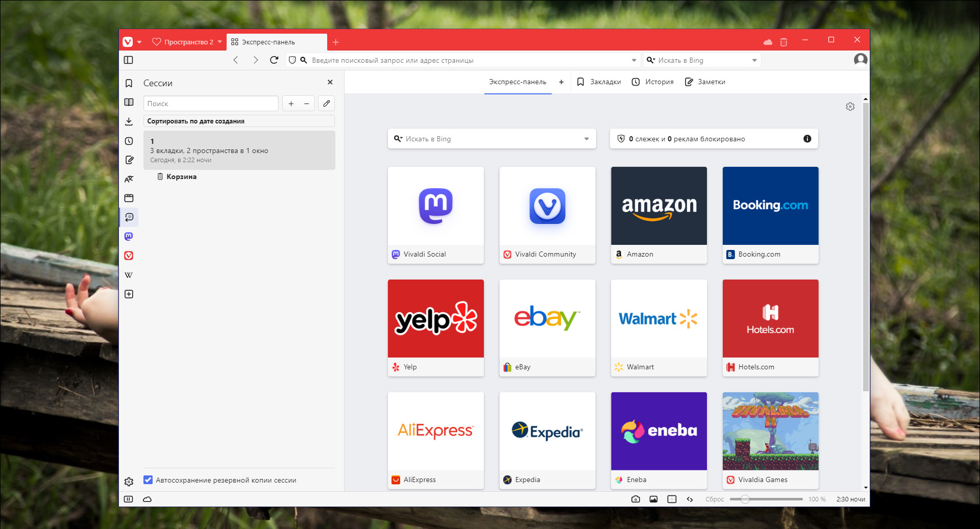This screenshot has width=980, height=529.
Task: Toggle the side panel icon in the address bar
Action: 129,60
